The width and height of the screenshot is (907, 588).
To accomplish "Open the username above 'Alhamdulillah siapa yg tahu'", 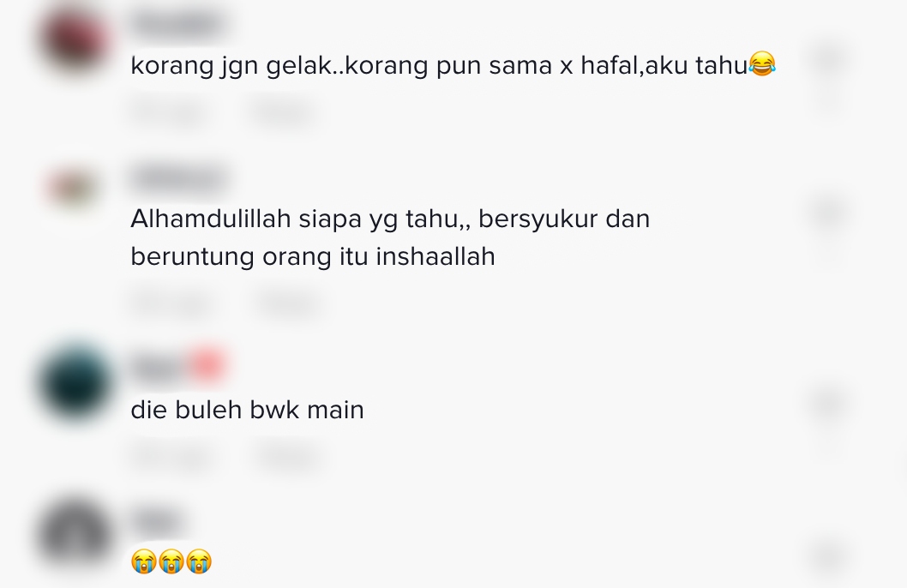I will click(178, 179).
